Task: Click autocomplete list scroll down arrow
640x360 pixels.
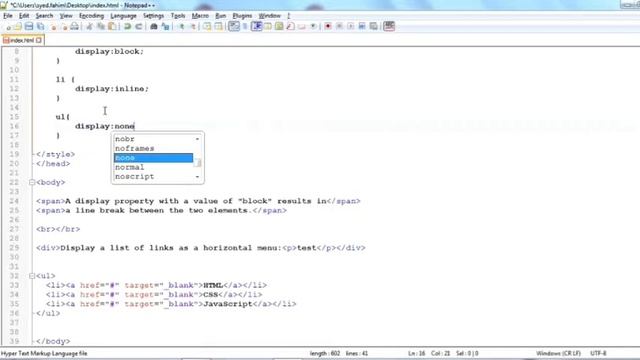Action: 198,177
